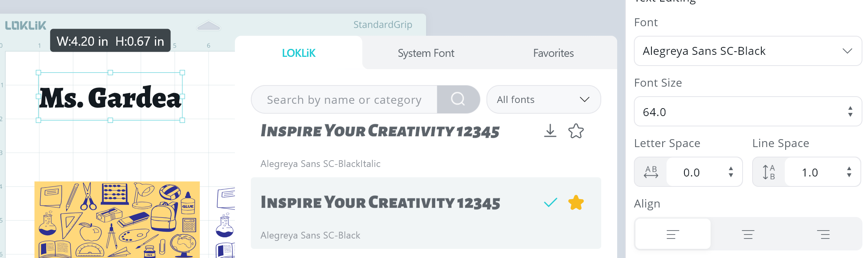
Task: Select right text alignment
Action: coord(823,234)
